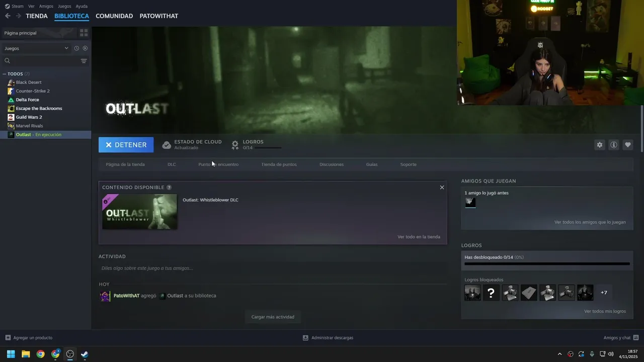The width and height of the screenshot is (644, 362).
Task: Open the game info icon
Action: pos(614,145)
